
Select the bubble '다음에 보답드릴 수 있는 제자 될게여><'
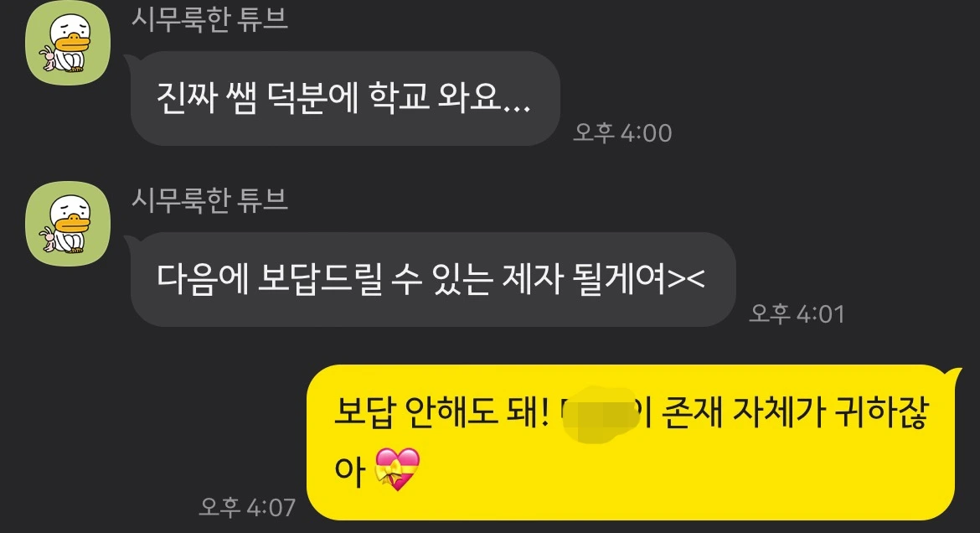click(431, 279)
